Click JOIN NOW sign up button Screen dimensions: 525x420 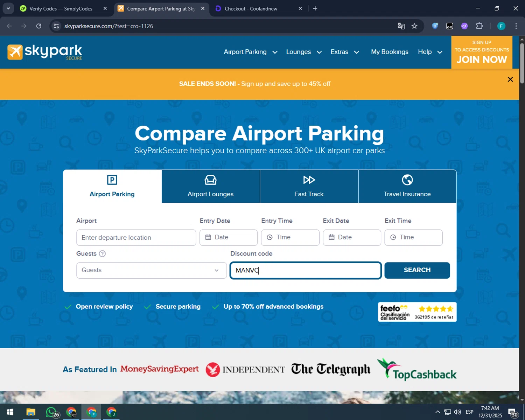pyautogui.click(x=482, y=52)
